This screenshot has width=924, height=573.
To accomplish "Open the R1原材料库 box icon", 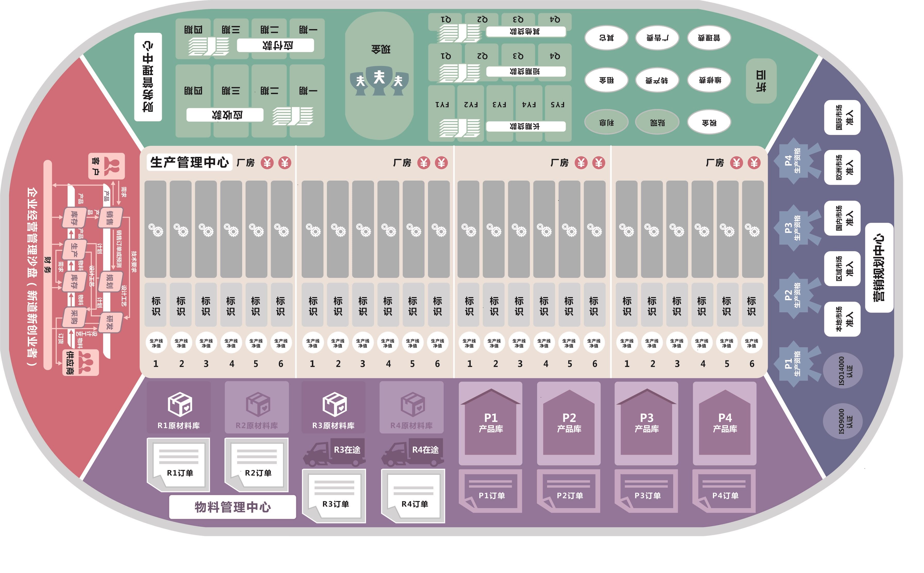I will (180, 404).
